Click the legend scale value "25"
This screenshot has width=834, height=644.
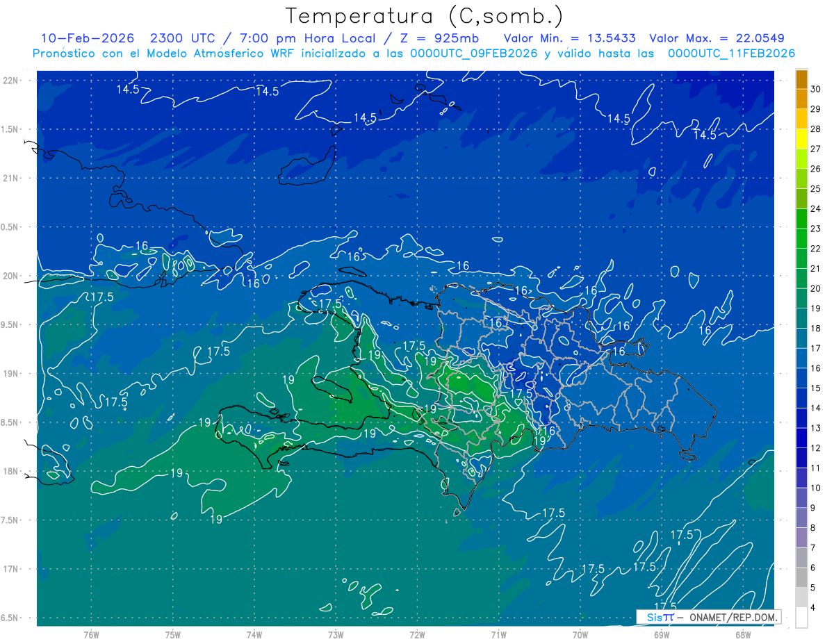tap(815, 189)
